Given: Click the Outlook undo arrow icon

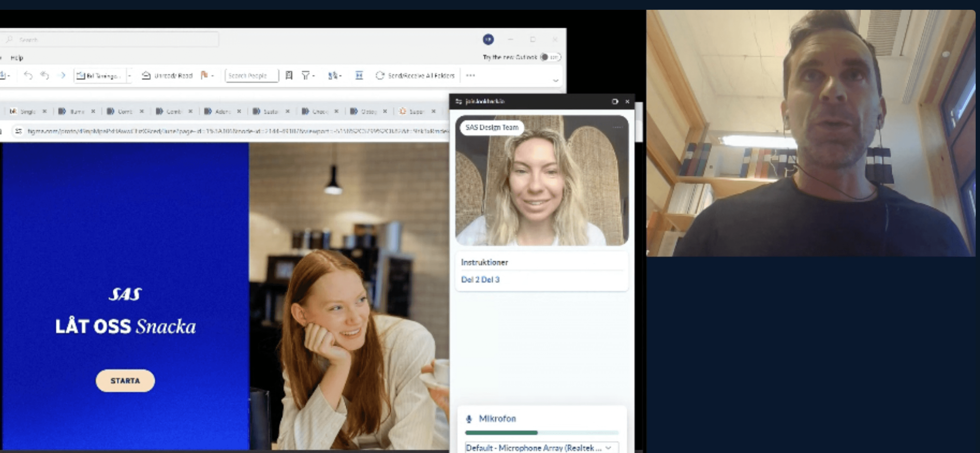Looking at the screenshot, I should click(28, 75).
